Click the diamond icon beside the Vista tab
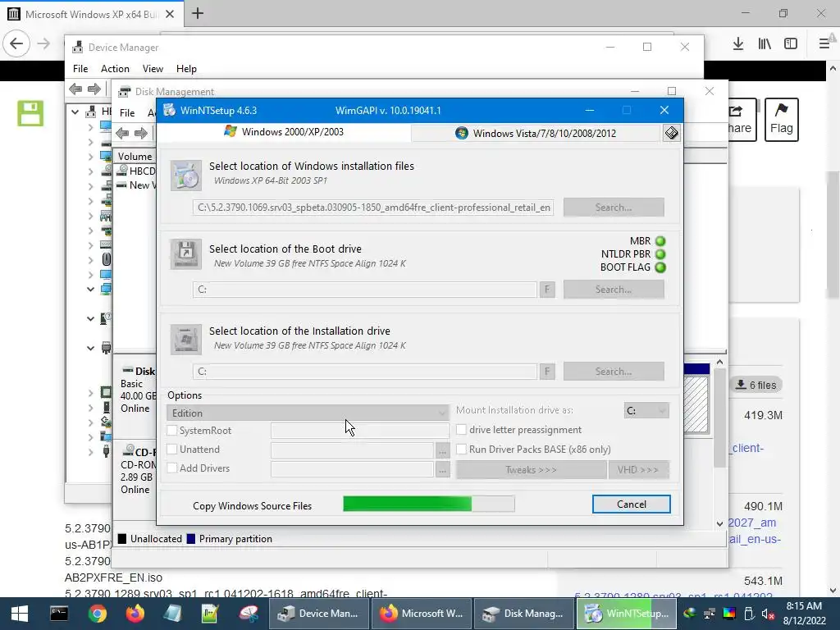 671,133
